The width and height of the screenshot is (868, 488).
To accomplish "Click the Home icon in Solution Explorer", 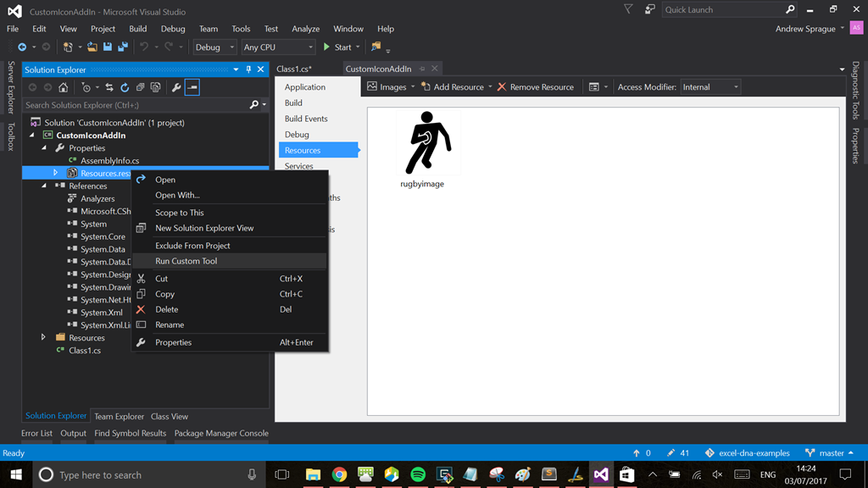I will click(63, 87).
